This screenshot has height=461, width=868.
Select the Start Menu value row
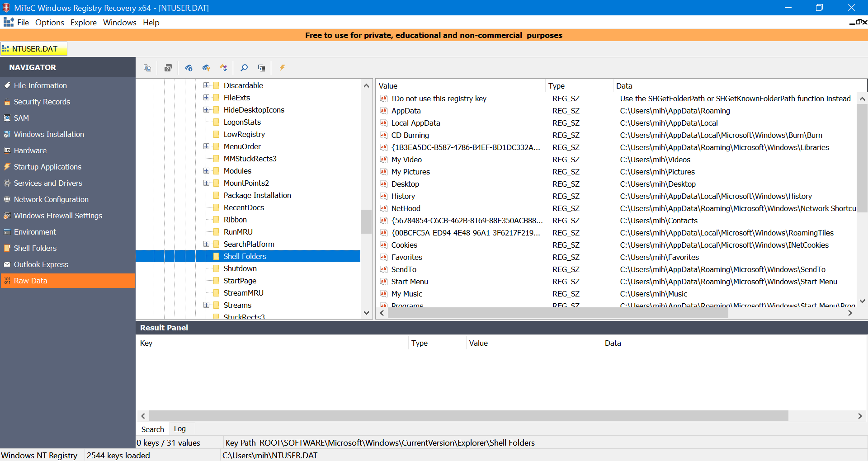(x=616, y=282)
